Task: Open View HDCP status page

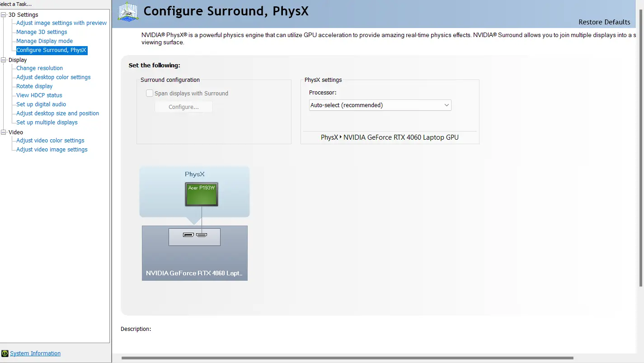Action: [x=39, y=95]
